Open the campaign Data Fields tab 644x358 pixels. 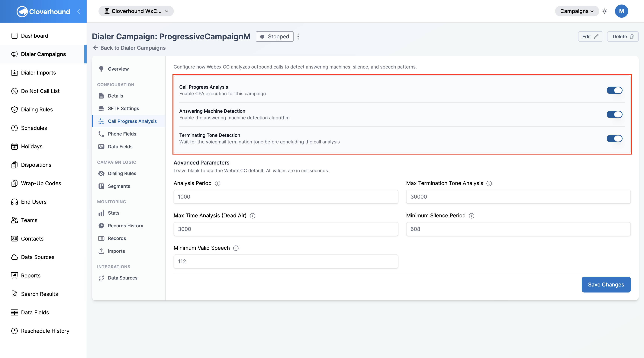tap(128, 147)
